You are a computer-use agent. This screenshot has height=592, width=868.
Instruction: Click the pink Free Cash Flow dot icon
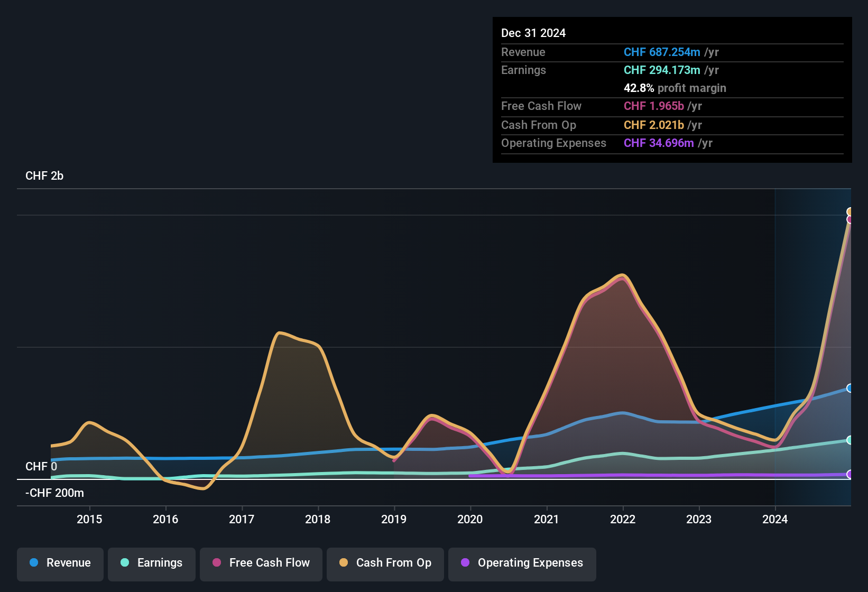(217, 563)
